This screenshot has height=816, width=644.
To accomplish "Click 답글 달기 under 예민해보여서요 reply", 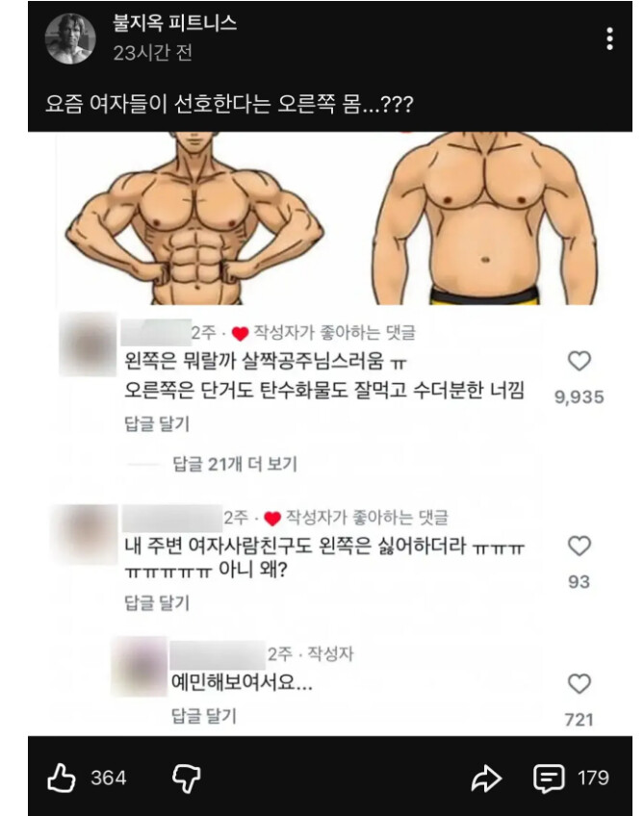I will tap(203, 716).
